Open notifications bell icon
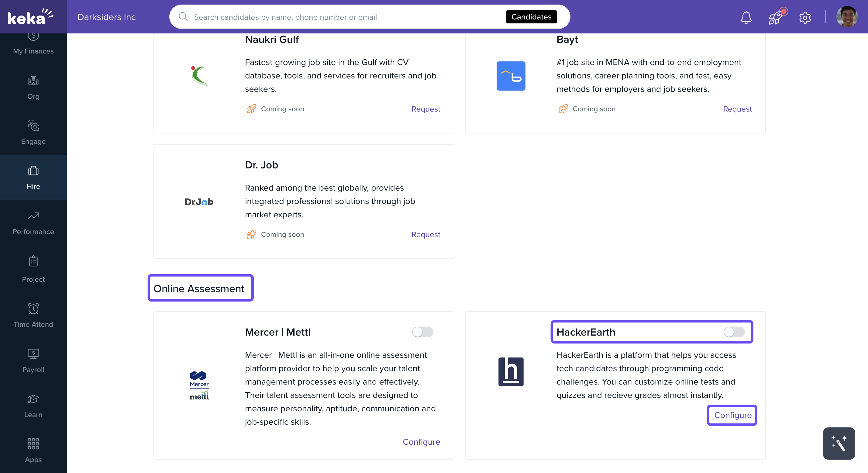 click(746, 17)
